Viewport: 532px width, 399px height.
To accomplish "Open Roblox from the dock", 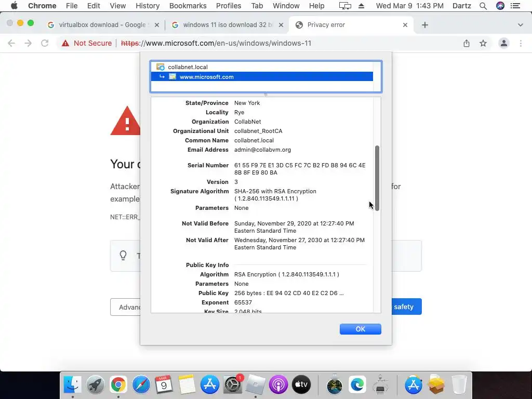I will [256, 384].
